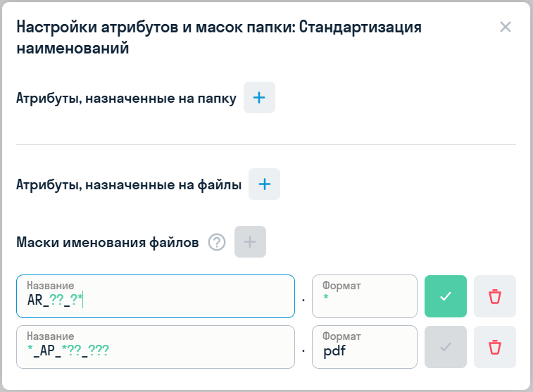533x392 pixels.
Task: Delete the AR_??_?* mask row
Action: [494, 296]
